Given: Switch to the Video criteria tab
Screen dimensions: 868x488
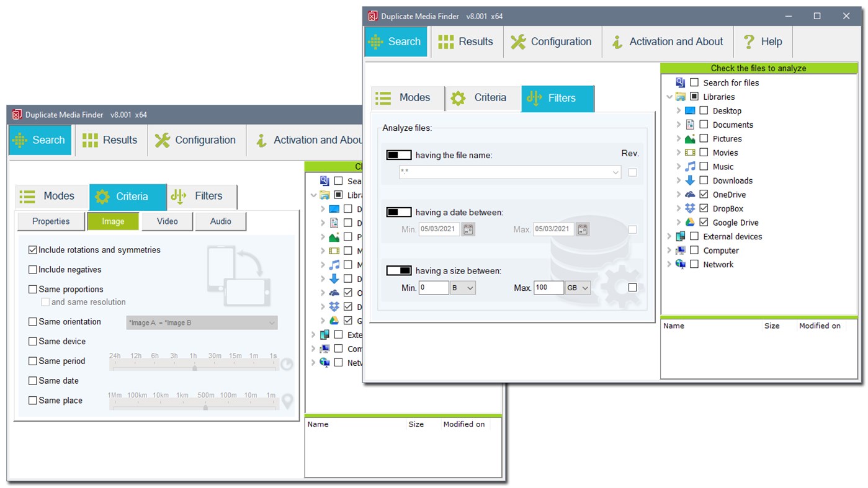Looking at the screenshot, I should pos(167,221).
